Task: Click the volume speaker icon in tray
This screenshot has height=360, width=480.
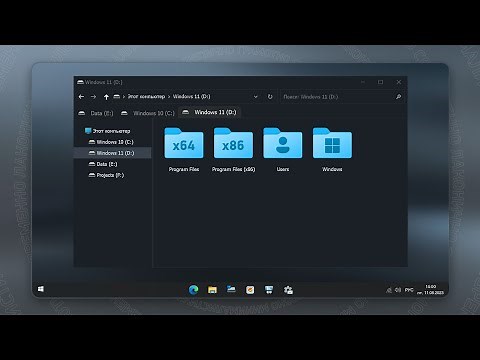Action: pyautogui.click(x=398, y=290)
